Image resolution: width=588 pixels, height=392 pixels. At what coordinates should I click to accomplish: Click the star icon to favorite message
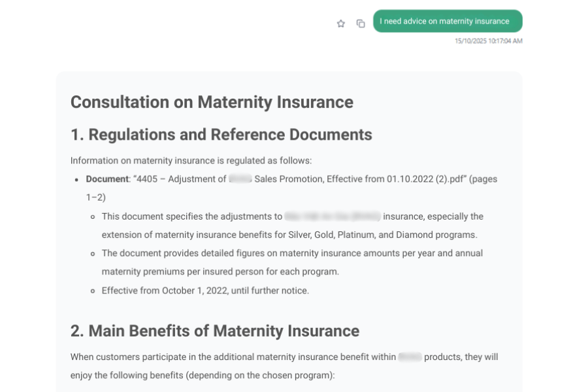click(340, 24)
